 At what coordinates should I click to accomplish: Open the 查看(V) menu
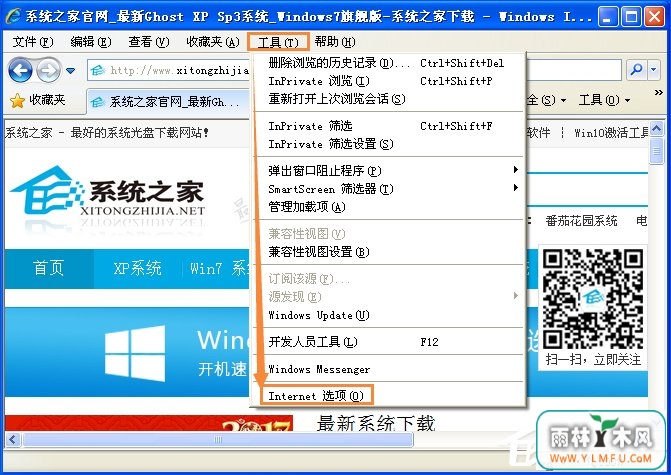point(148,42)
